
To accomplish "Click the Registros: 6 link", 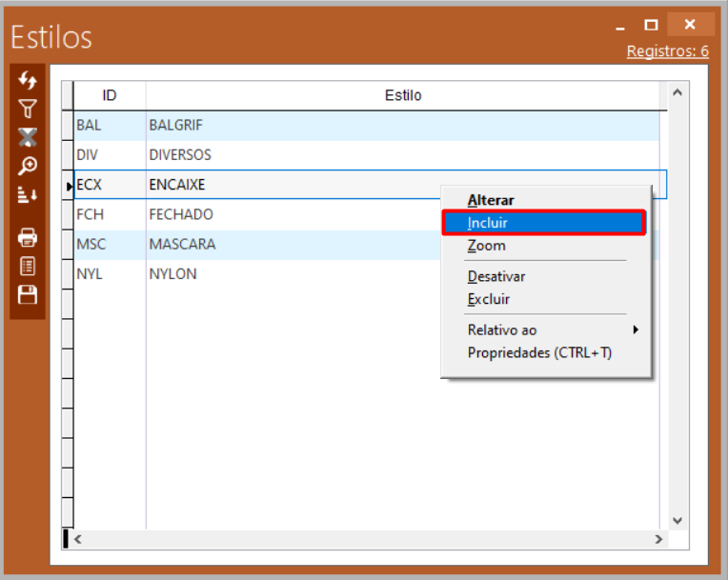I will (x=667, y=51).
